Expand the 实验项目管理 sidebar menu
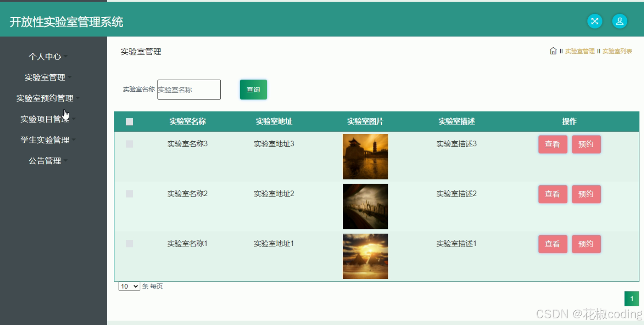The width and height of the screenshot is (644, 325). 44,119
